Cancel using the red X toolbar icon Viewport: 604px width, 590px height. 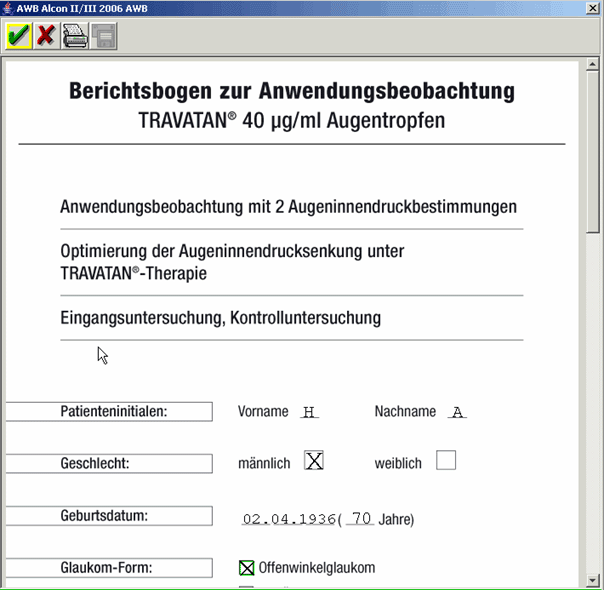pyautogui.click(x=46, y=36)
